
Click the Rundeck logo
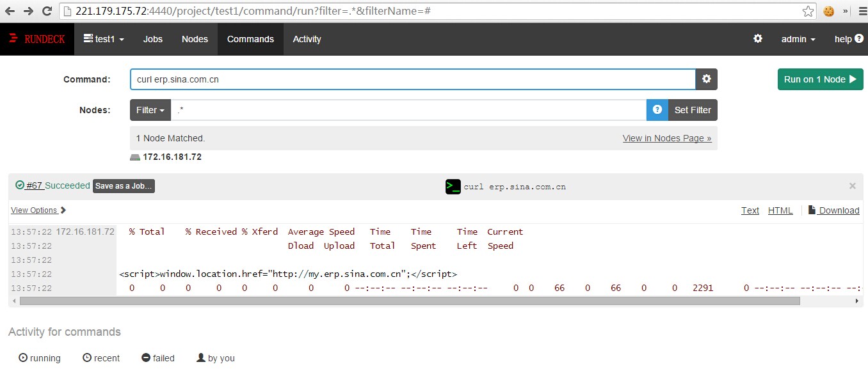click(37, 39)
